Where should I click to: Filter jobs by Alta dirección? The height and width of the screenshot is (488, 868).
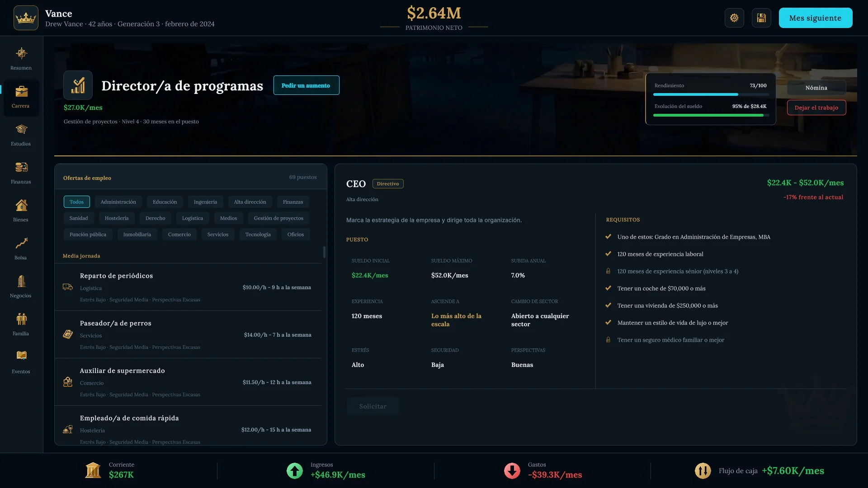[x=250, y=202]
